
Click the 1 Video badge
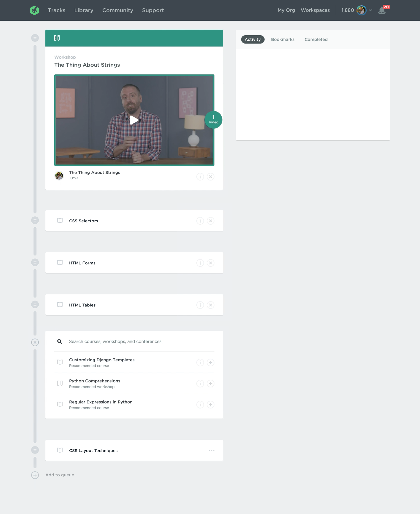(214, 120)
